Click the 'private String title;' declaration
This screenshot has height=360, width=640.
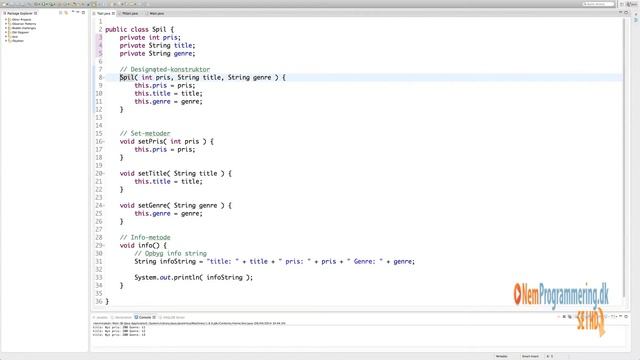(157, 45)
